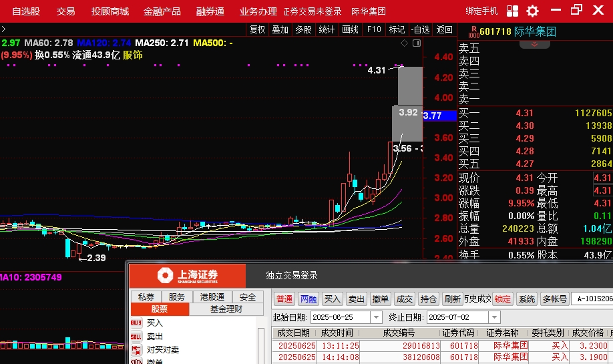Image resolution: width=613 pixels, height=364 pixels.
Task: Click the blue 3.77 price axis marker
Action: (x=440, y=116)
